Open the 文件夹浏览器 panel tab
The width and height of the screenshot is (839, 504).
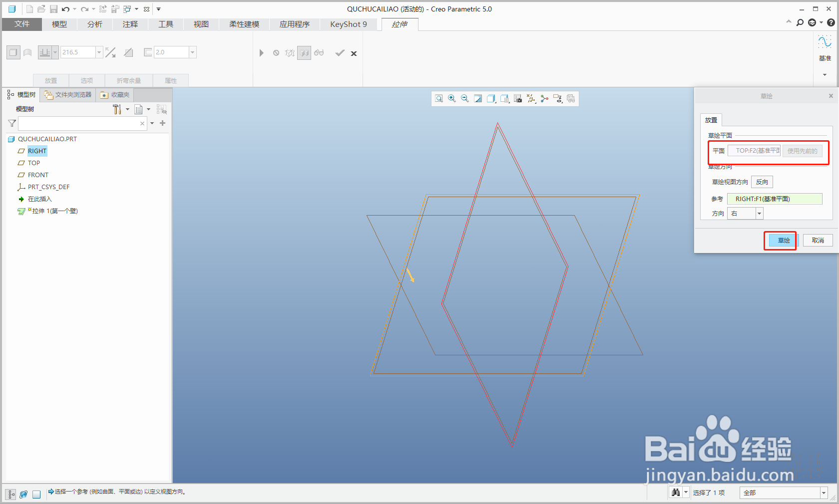(x=68, y=95)
